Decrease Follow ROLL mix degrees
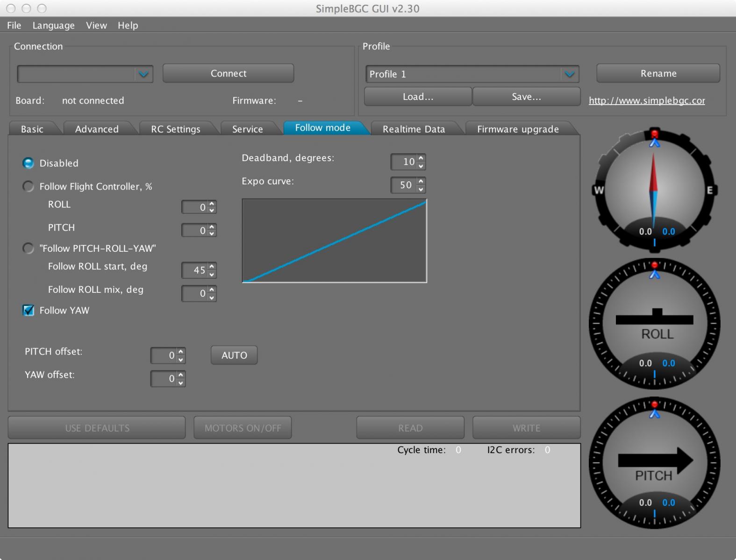The image size is (736, 560). [212, 297]
